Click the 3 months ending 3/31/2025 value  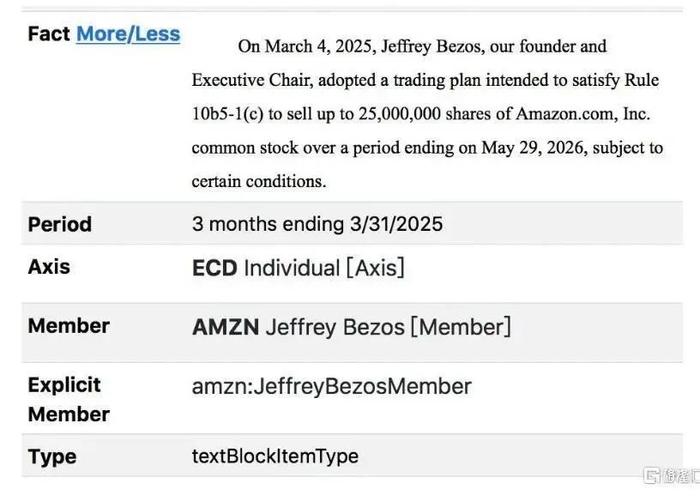tap(317, 224)
